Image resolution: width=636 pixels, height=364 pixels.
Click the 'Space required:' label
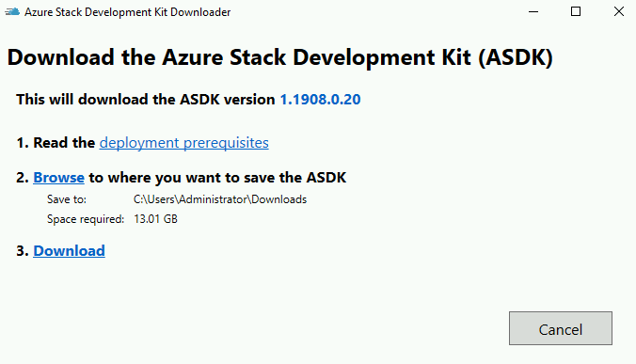point(86,219)
